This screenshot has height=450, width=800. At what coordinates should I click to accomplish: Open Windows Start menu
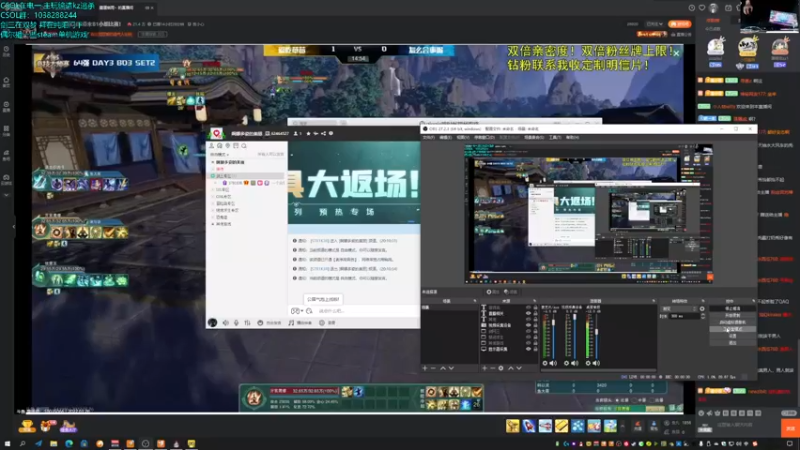click(x=7, y=444)
